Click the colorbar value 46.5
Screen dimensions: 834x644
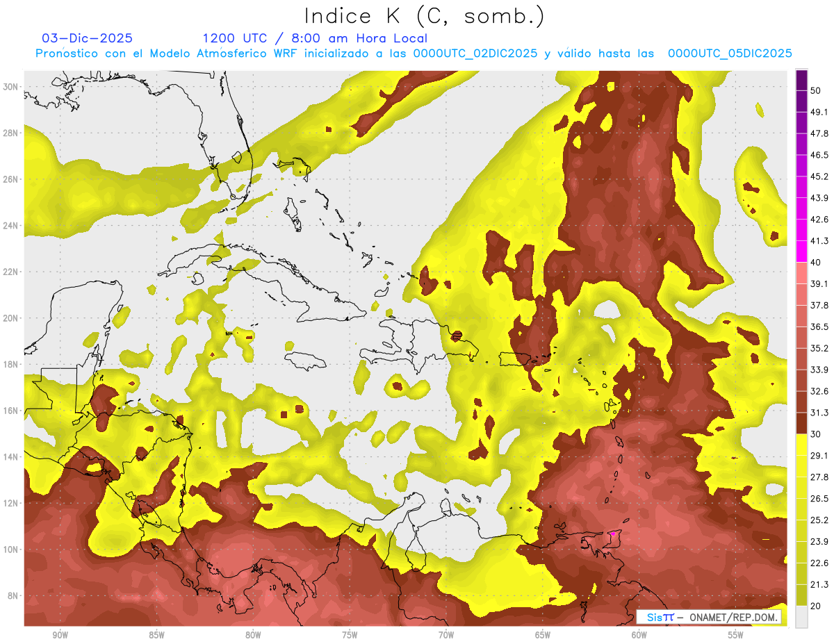[x=819, y=155]
